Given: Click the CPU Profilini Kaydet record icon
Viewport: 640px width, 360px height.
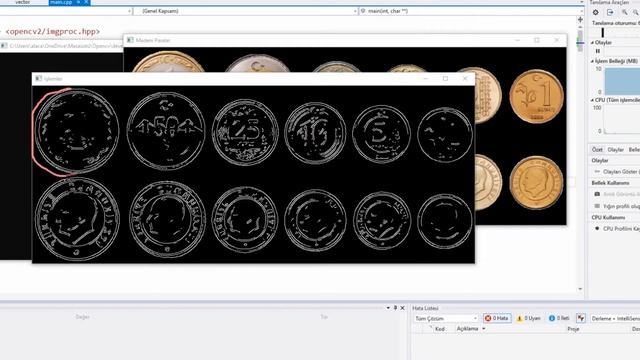Looking at the screenshot, I should [597, 229].
